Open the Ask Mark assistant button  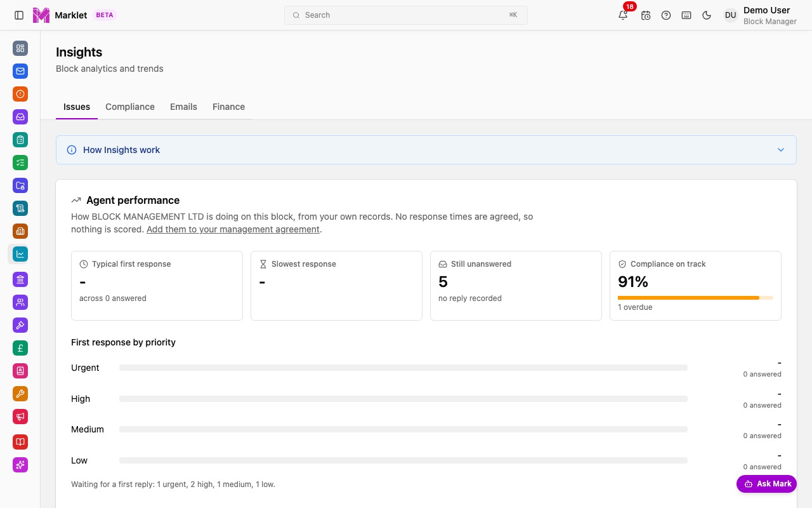766,484
